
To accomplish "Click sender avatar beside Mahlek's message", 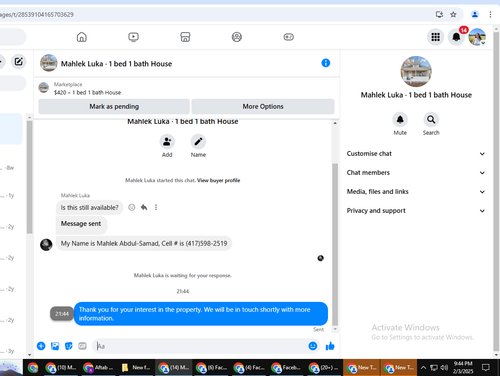I will coord(46,245).
